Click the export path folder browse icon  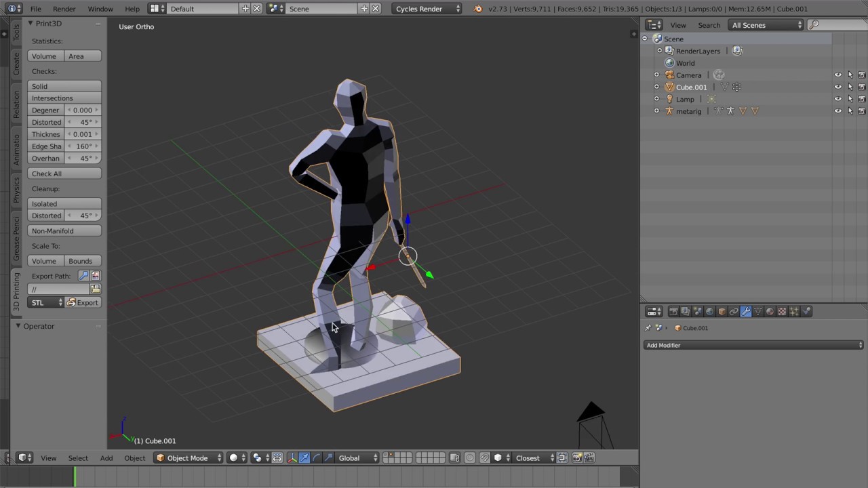(95, 289)
